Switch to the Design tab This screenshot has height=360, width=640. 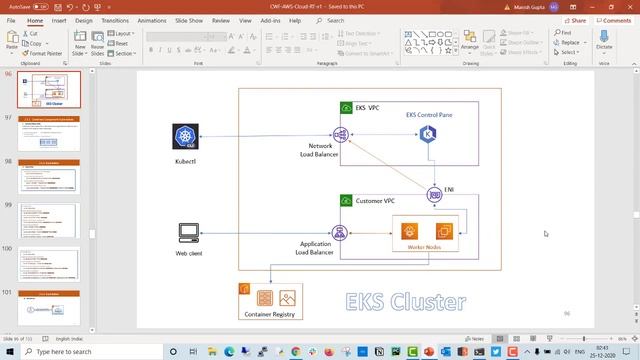[84, 20]
